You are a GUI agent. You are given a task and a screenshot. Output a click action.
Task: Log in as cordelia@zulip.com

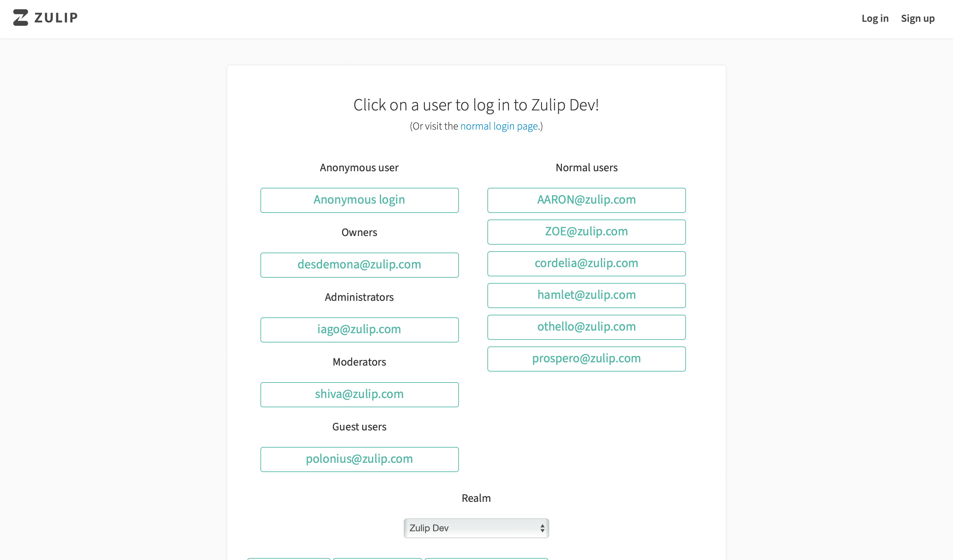(586, 263)
